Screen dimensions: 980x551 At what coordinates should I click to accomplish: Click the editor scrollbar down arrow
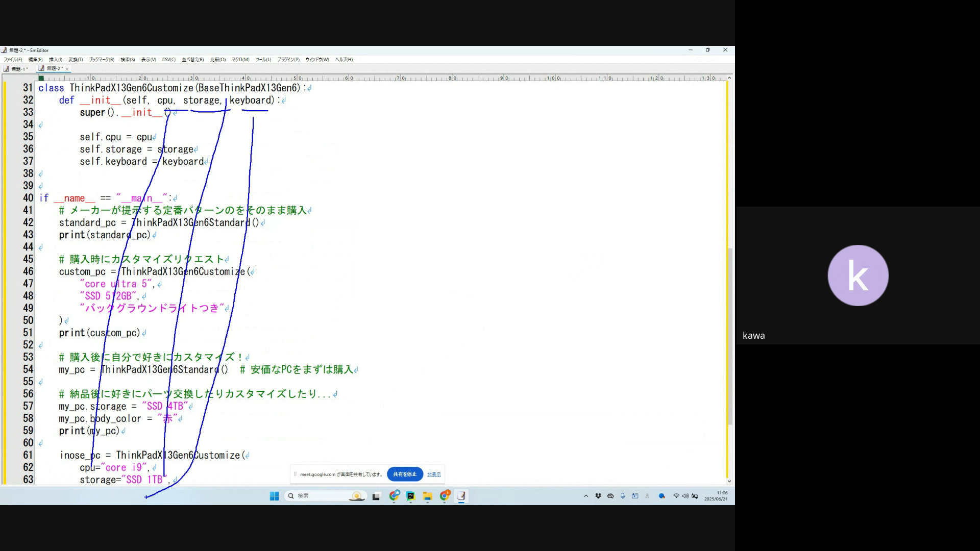[x=729, y=481]
